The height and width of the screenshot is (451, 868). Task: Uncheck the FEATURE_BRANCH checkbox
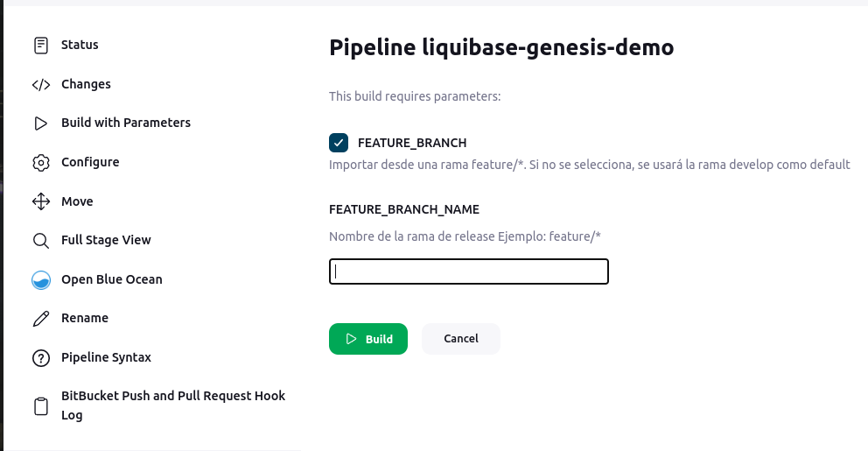(x=339, y=143)
